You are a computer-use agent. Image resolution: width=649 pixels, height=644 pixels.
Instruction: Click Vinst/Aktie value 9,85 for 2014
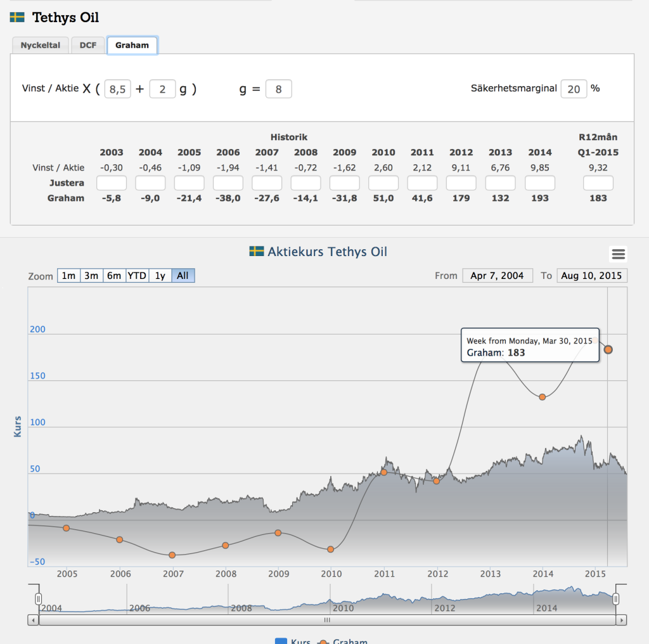point(540,167)
